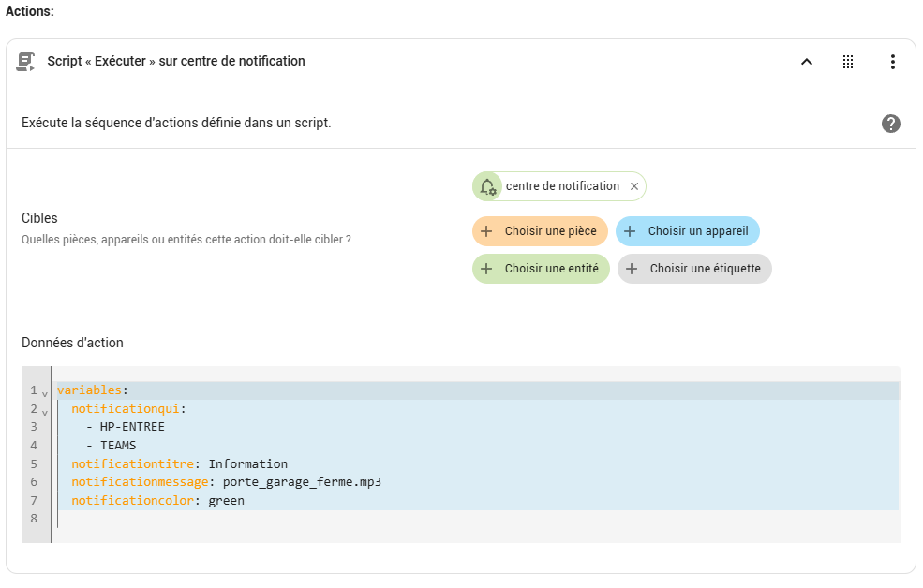The width and height of the screenshot is (923, 588).
Task: Add a label with Choisir une étiquette
Action: 694,269
